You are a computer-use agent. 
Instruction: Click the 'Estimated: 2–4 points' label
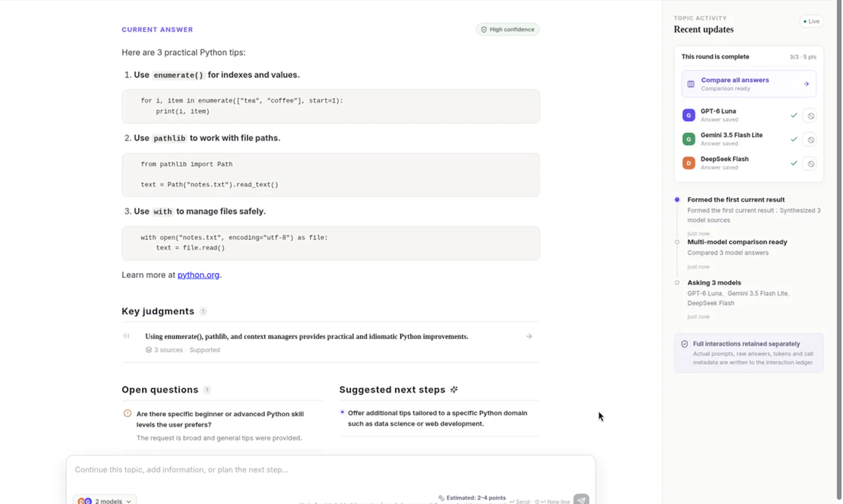[x=476, y=498]
